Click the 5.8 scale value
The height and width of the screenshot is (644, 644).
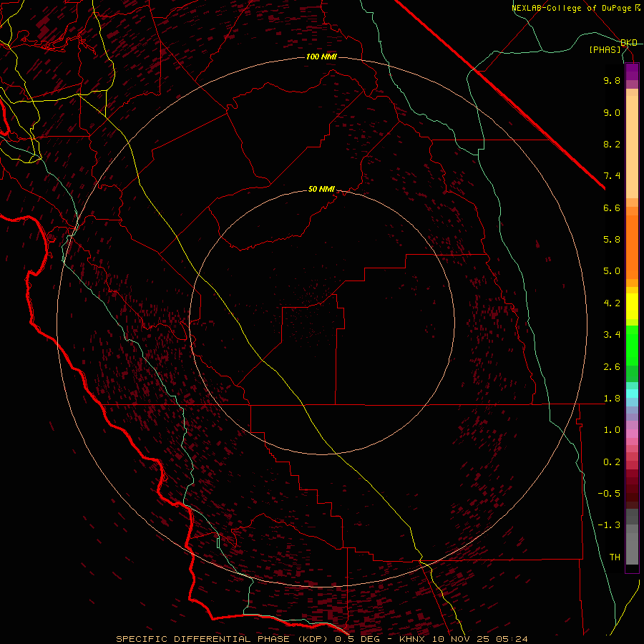pyautogui.click(x=612, y=240)
